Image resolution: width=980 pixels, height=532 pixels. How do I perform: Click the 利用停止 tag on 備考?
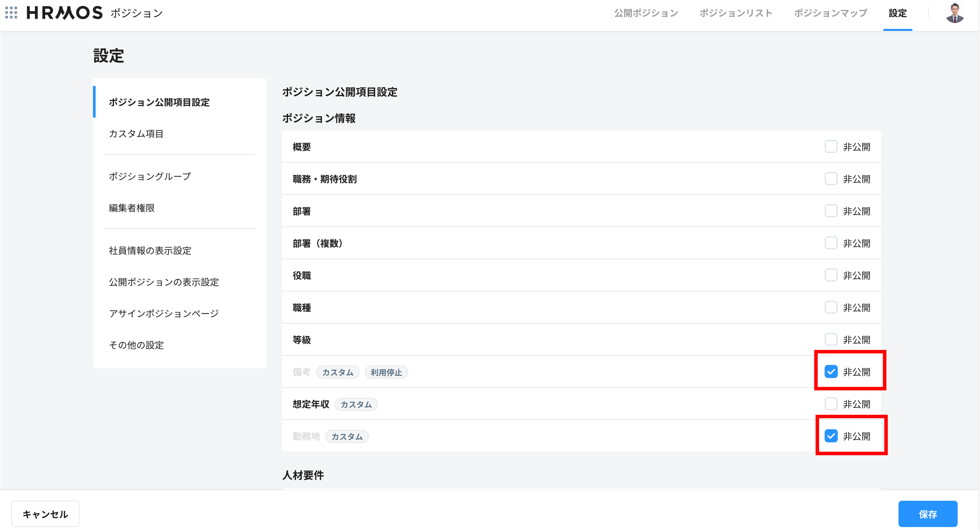(386, 372)
